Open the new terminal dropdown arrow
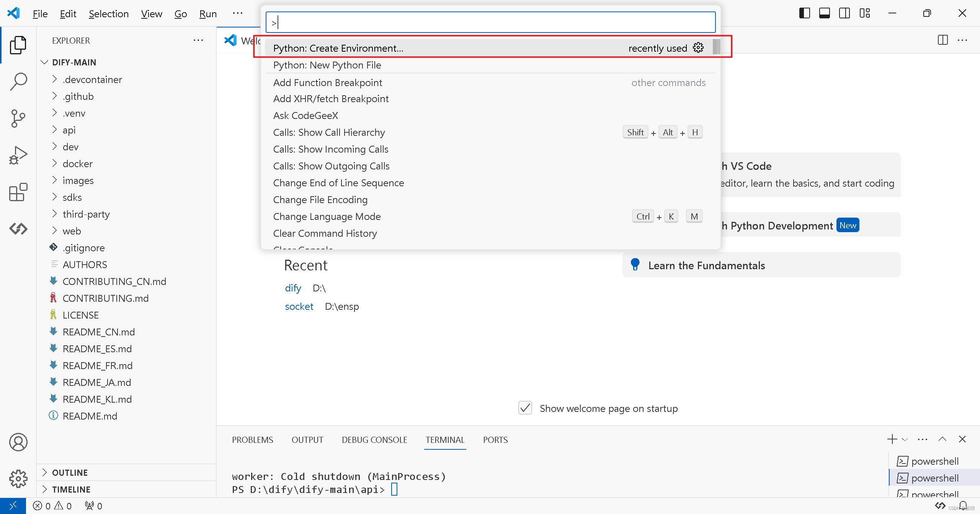Viewport: 980px width, 514px height. (905, 439)
